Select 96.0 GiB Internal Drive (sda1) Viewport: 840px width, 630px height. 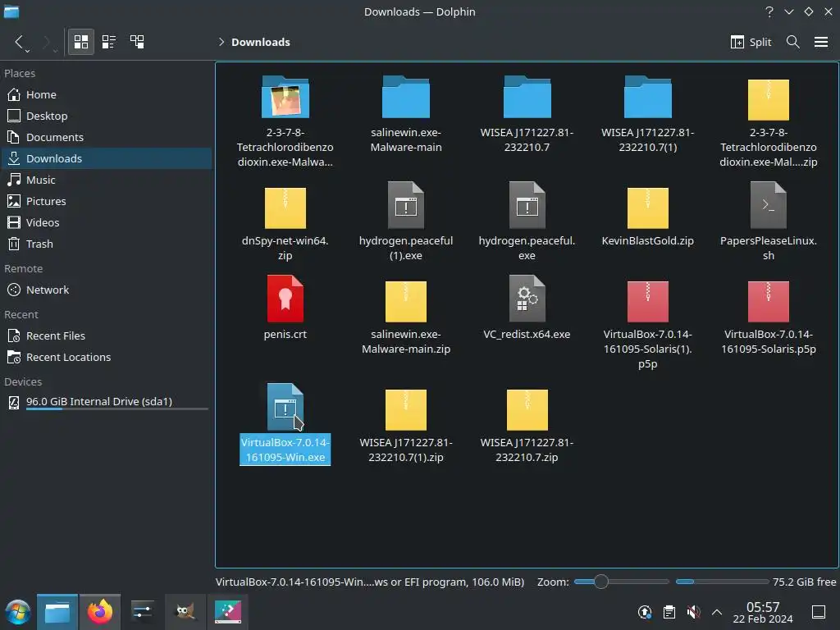click(106, 402)
